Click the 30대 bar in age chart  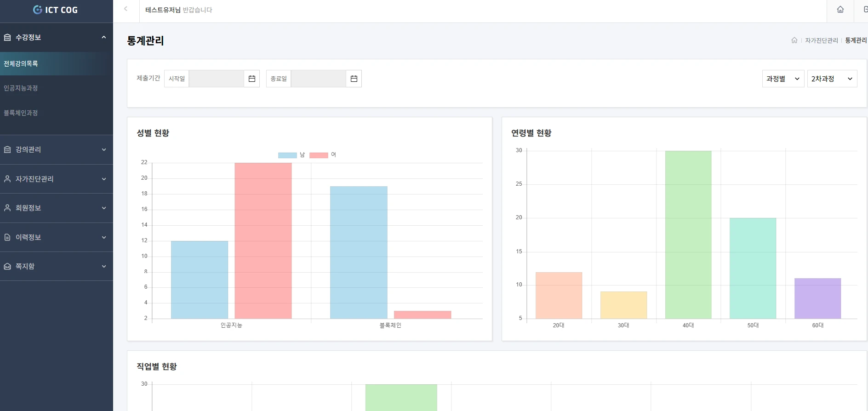(x=623, y=305)
